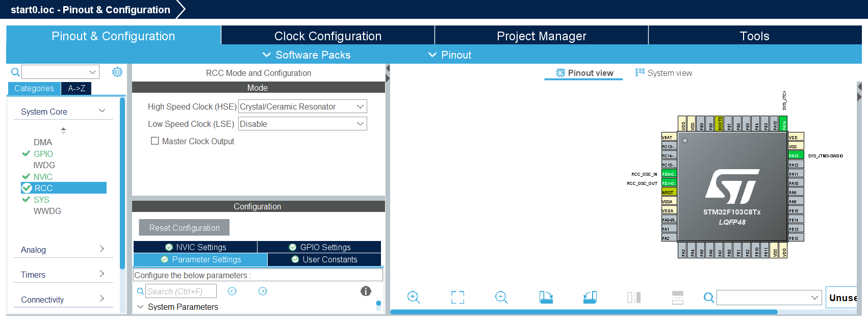Screen dimensions: 868x322
Task: Open settings gear in categories panel
Action: [x=117, y=72]
